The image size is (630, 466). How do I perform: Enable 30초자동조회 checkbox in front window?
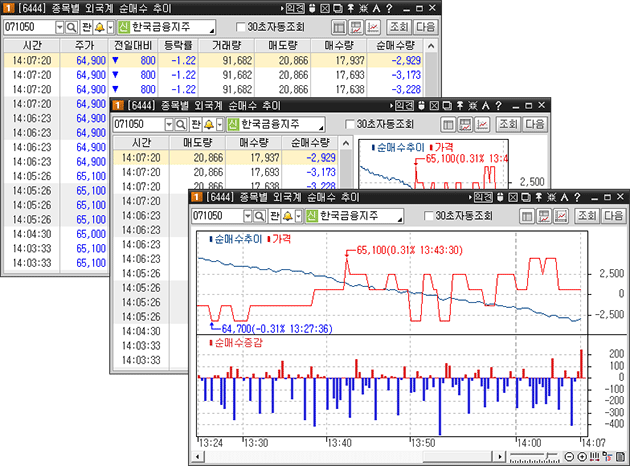(x=429, y=217)
